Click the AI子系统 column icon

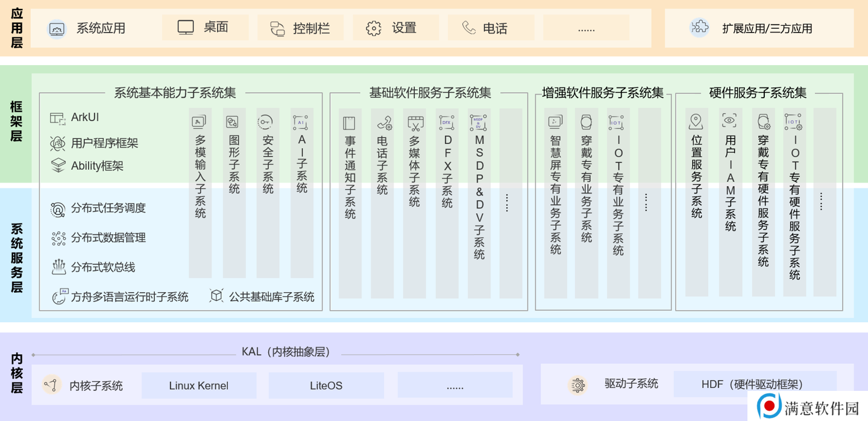coord(300,122)
